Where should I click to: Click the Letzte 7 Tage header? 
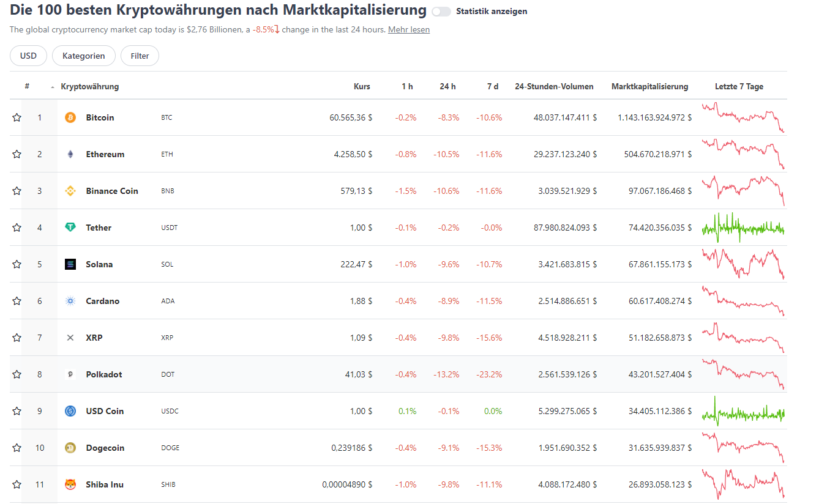pyautogui.click(x=739, y=86)
